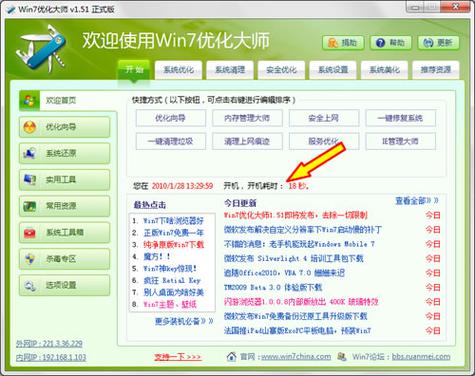Open hot item 4 魔方!!
Image resolution: width=475 pixels, height=376 pixels.
pos(157,257)
